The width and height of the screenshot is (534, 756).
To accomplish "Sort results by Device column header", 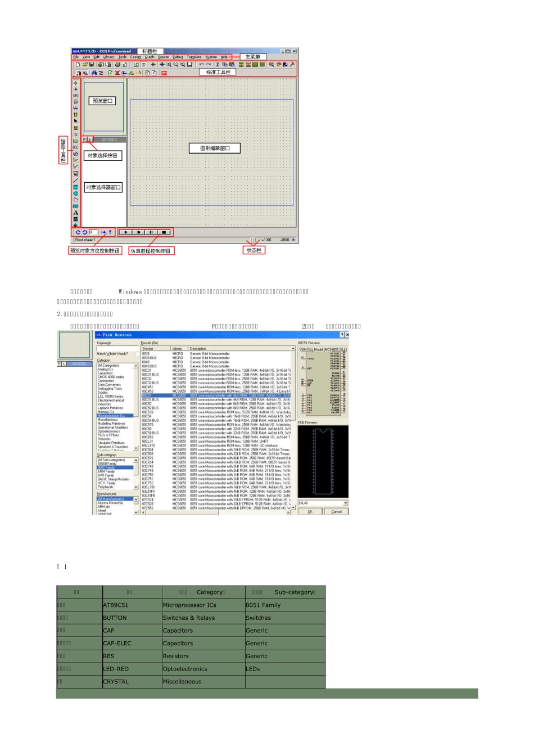I will (x=156, y=349).
